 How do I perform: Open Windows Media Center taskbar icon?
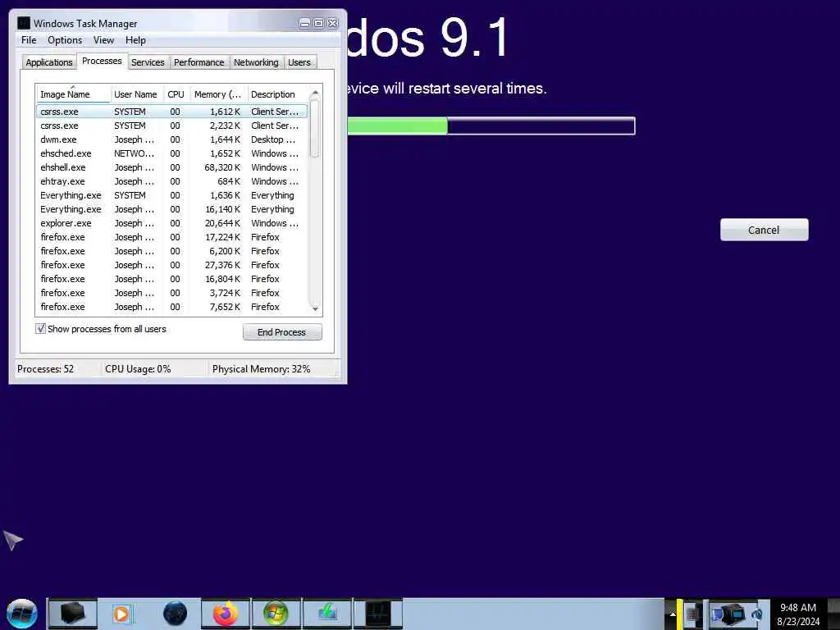[x=276, y=614]
